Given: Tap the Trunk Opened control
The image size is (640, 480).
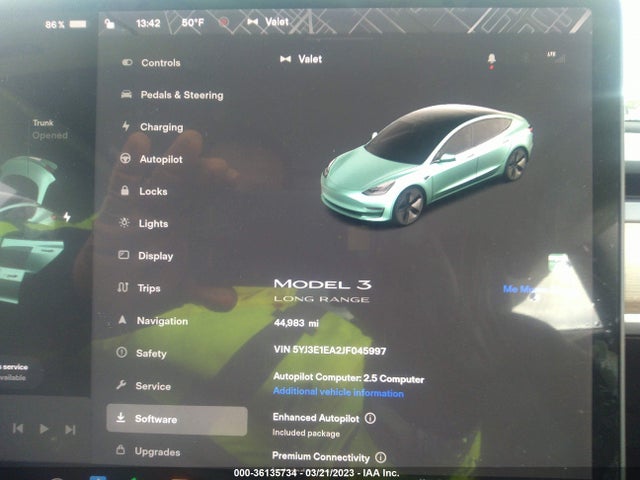Looking at the screenshot, I should click(x=50, y=129).
